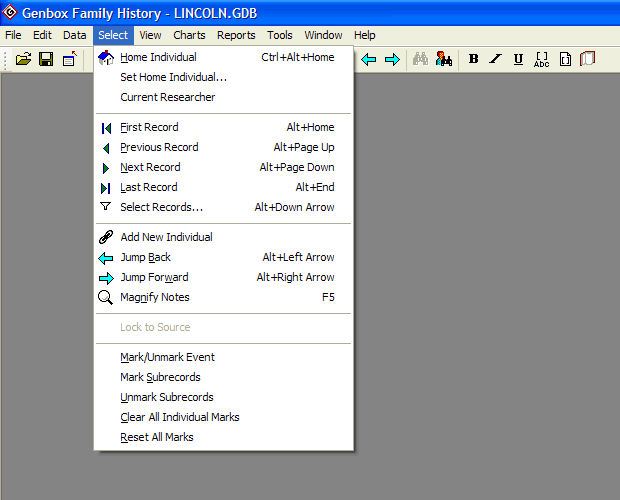Open Select Records... filter entry
Image resolution: width=620 pixels, height=500 pixels.
(161, 207)
